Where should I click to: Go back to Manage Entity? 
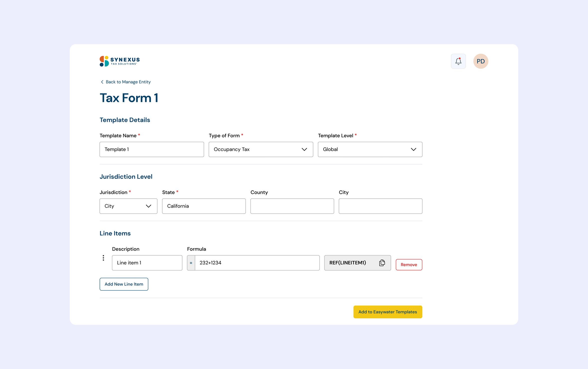[x=128, y=82]
